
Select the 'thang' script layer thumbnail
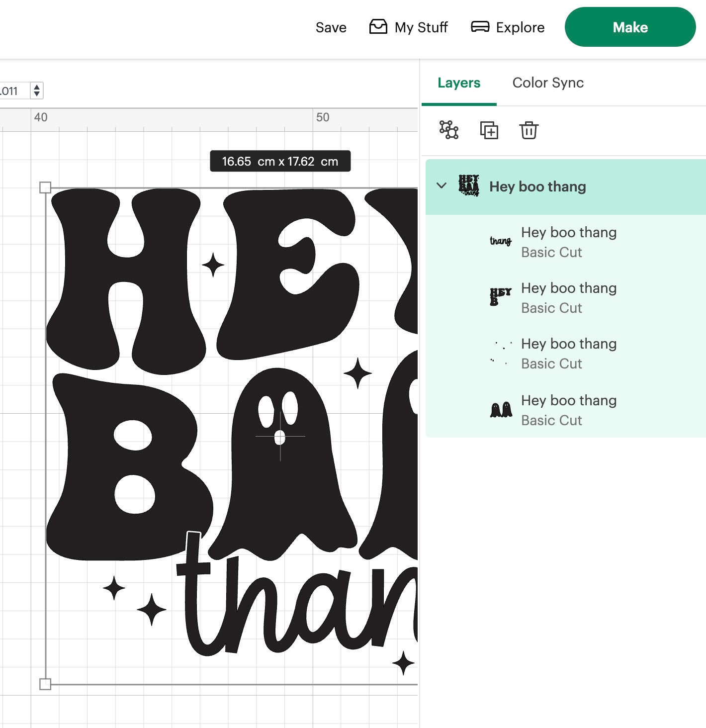pos(500,241)
